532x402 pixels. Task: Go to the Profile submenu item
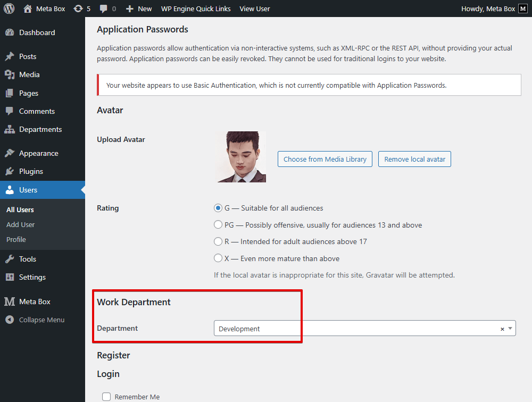pyautogui.click(x=16, y=239)
